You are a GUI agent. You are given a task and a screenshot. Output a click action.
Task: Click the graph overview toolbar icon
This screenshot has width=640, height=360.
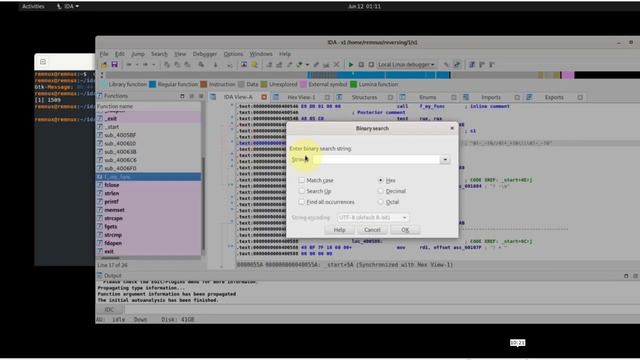pyautogui.click(x=244, y=64)
